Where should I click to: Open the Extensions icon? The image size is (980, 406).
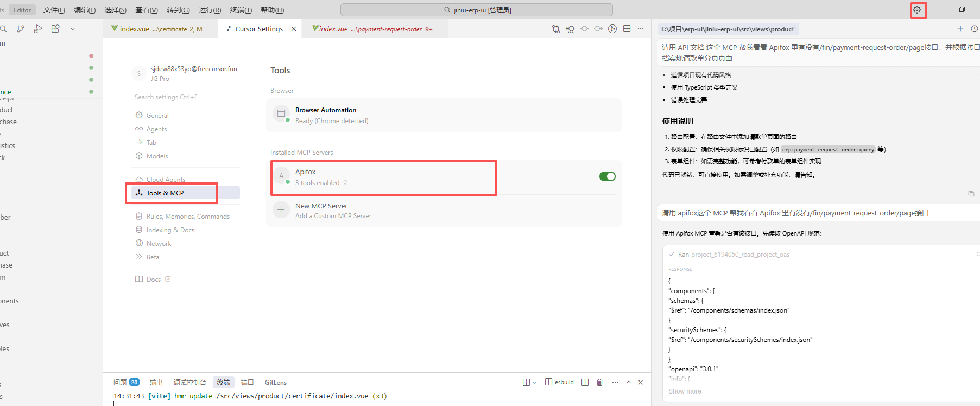pos(55,29)
